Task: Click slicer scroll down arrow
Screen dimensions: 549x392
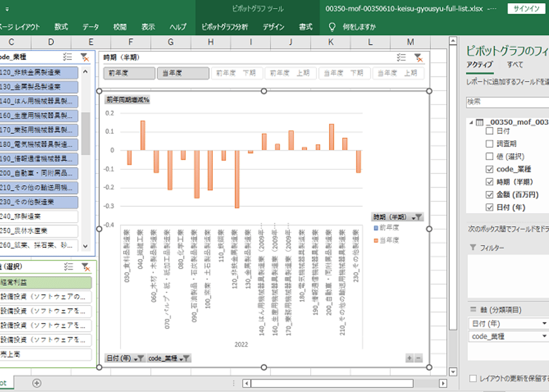Action: [85, 246]
